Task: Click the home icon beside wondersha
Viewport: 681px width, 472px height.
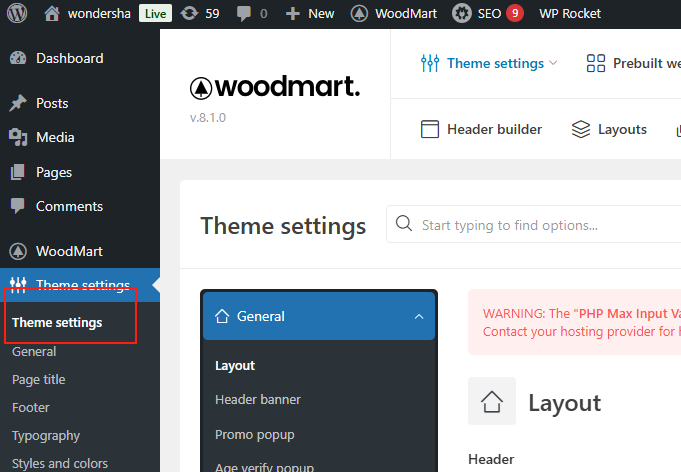Action: pyautogui.click(x=52, y=13)
